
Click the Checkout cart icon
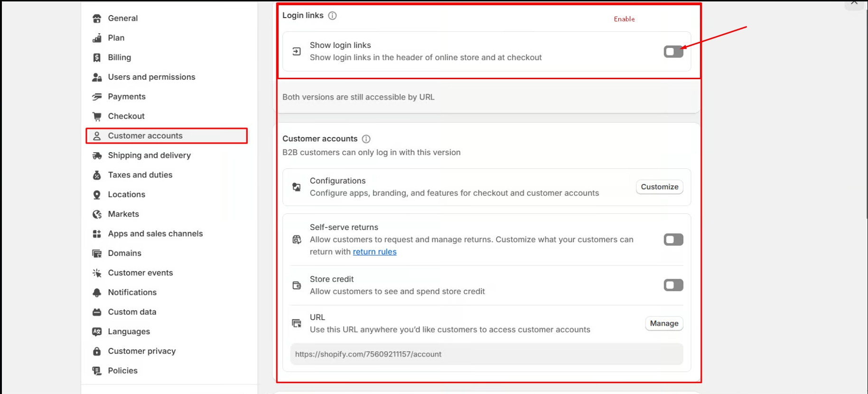pyautogui.click(x=97, y=116)
